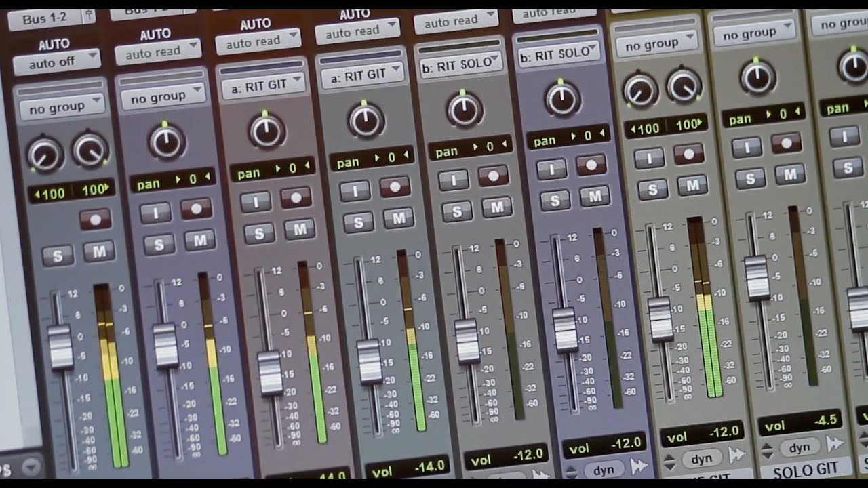This screenshot has width=868, height=488.
Task: Click the SOLO GIT track name
Action: (x=806, y=470)
